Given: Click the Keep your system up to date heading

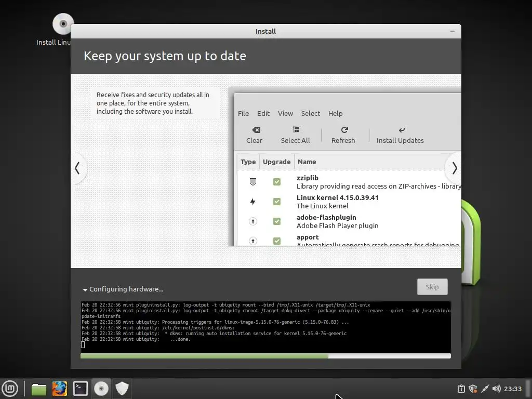Looking at the screenshot, I should coord(165,56).
